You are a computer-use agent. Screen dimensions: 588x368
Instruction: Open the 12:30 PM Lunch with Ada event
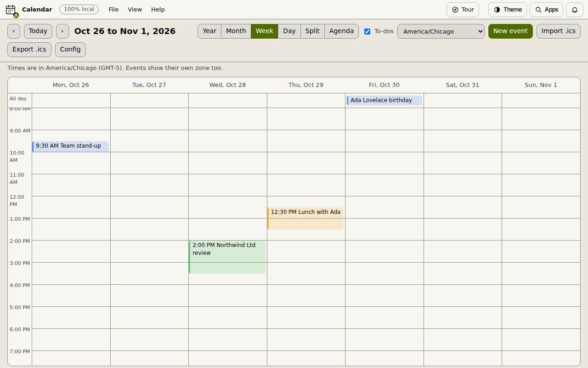(305, 218)
